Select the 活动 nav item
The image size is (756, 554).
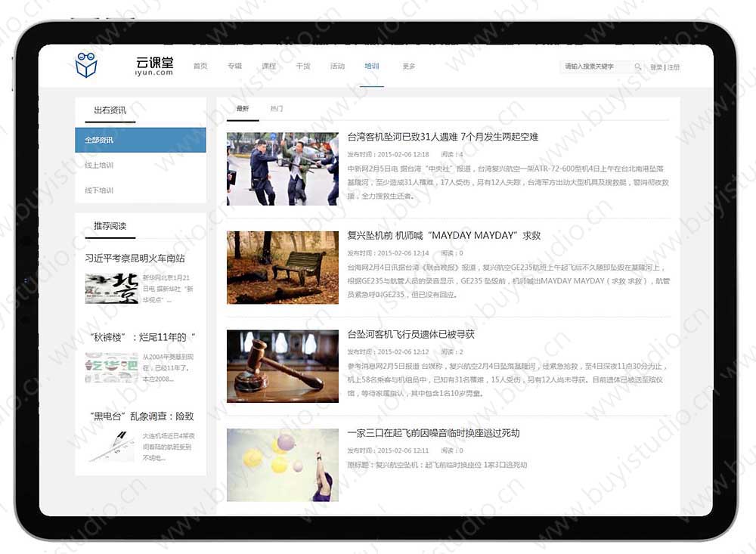click(337, 67)
